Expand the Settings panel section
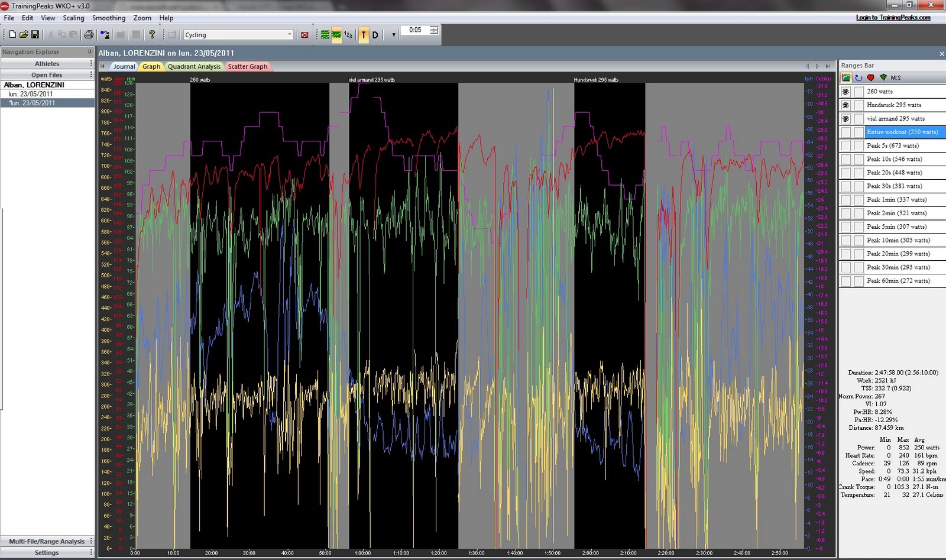946x560 pixels. (47, 552)
